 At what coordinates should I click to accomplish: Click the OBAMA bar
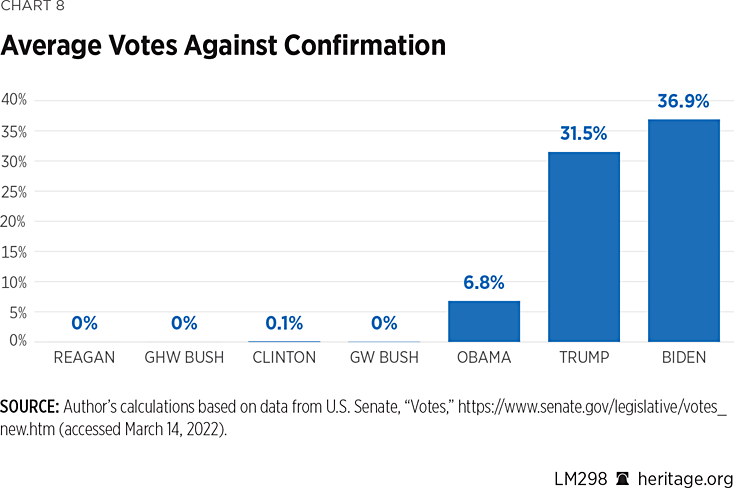click(483, 321)
